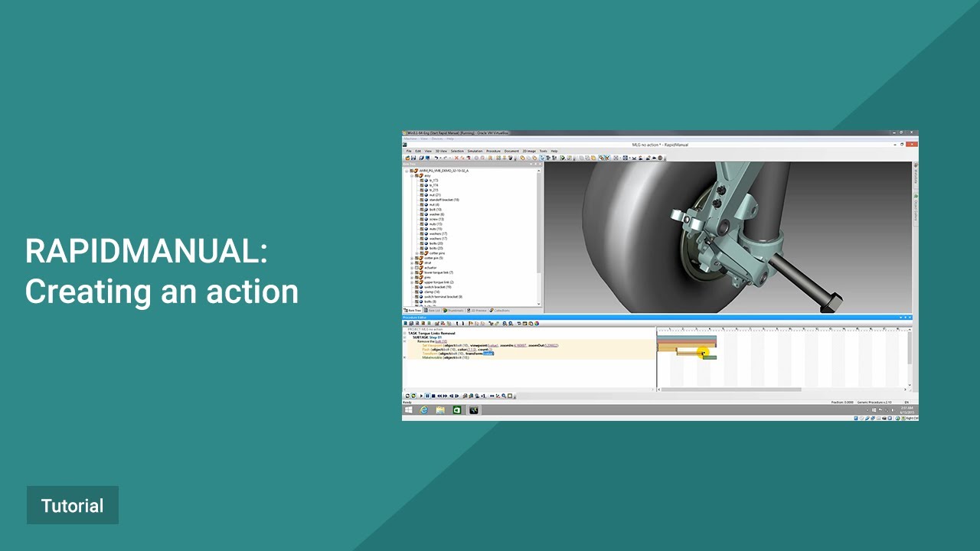Open the Simulation menu
980x551 pixels.
coord(475,151)
